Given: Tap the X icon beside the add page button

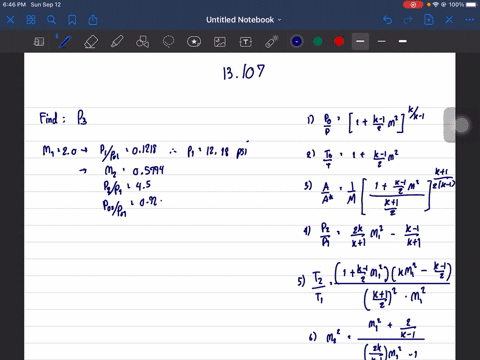Looking at the screenshot, I should 449,20.
